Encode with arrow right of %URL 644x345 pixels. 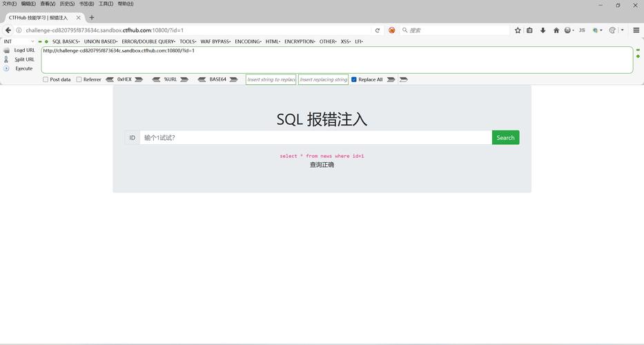click(184, 79)
